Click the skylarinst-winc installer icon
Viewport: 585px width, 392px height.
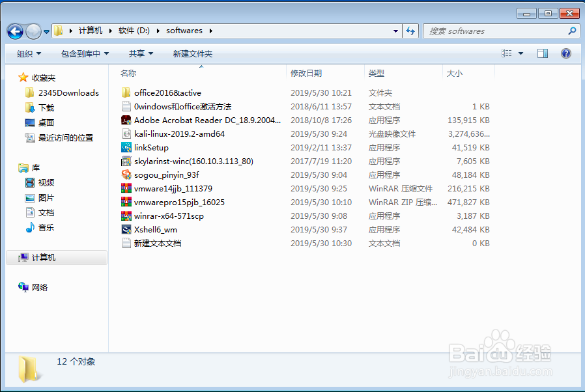tap(126, 161)
